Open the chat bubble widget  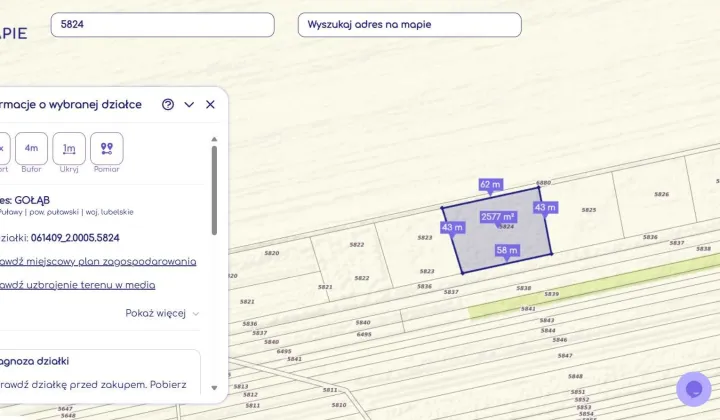coord(693,389)
